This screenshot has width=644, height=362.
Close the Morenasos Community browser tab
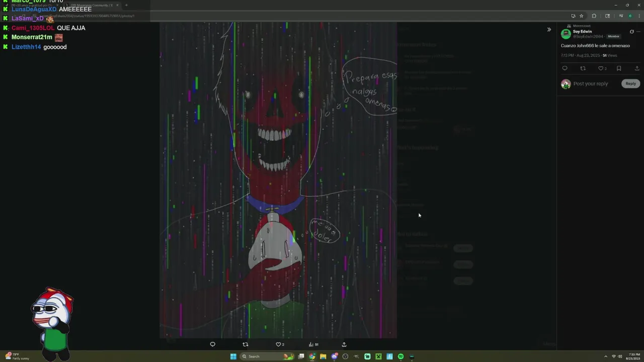click(x=117, y=5)
